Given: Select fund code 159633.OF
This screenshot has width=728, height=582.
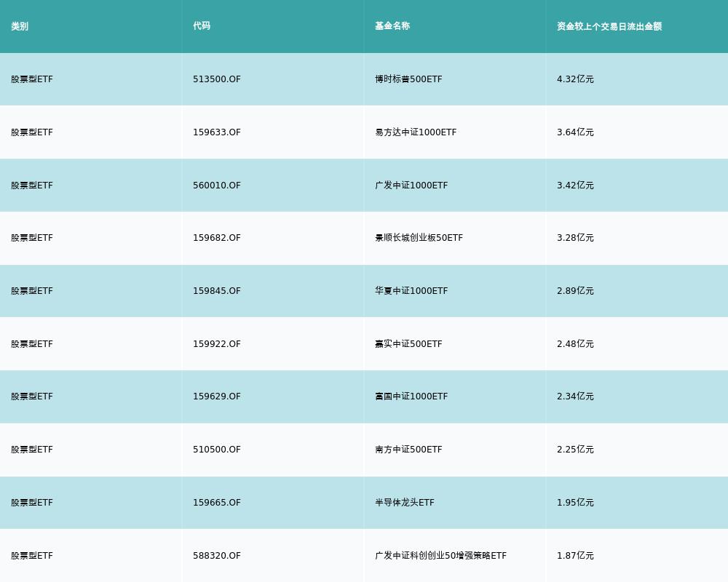Looking at the screenshot, I should pyautogui.click(x=217, y=132).
